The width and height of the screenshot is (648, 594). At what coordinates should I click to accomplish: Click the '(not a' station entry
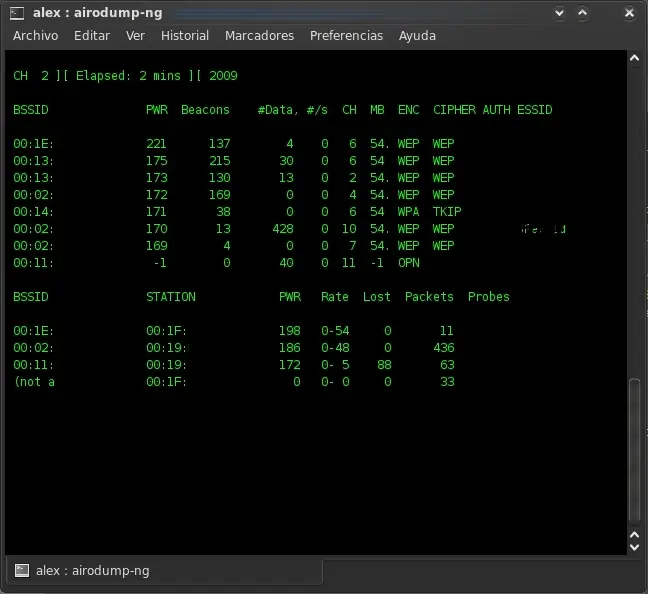[x=34, y=382]
